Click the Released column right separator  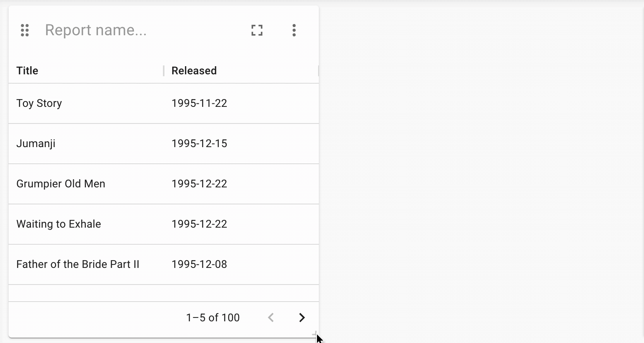[x=318, y=71]
